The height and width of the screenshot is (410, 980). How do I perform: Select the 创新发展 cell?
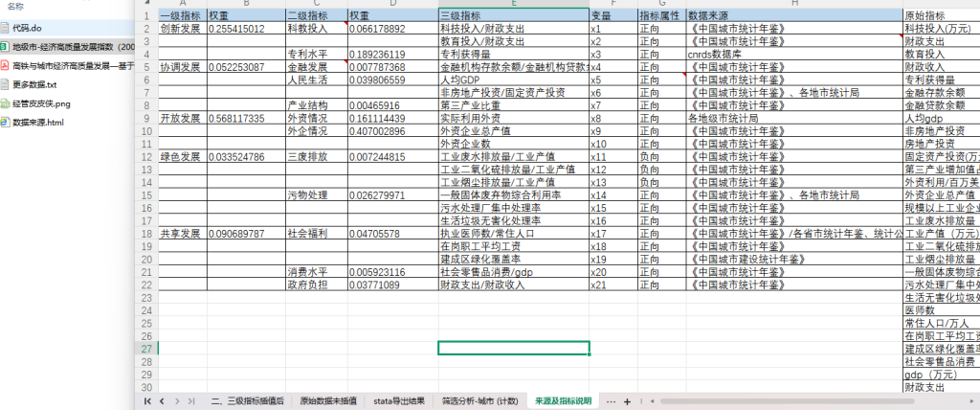click(x=183, y=29)
